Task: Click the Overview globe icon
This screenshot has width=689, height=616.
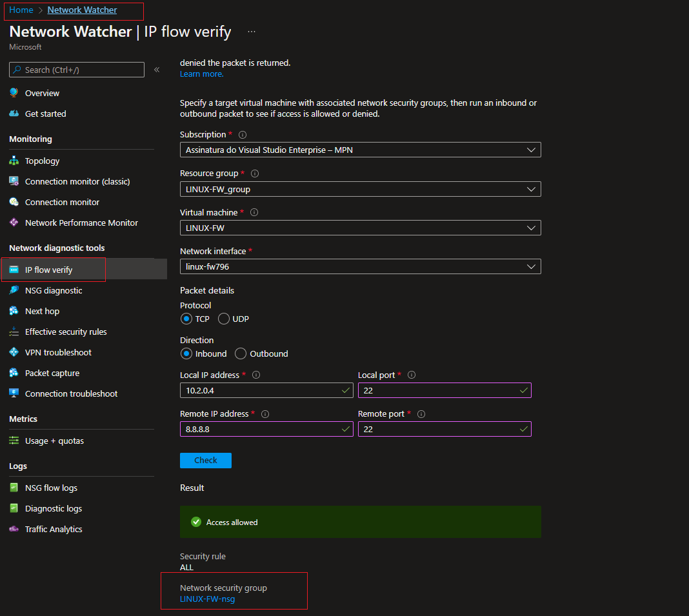Action: click(14, 93)
